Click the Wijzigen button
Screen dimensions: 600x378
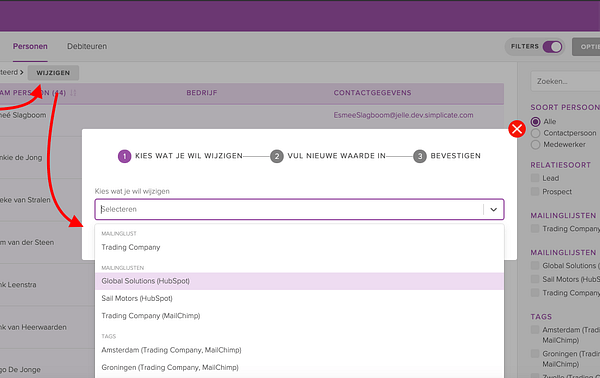point(53,73)
